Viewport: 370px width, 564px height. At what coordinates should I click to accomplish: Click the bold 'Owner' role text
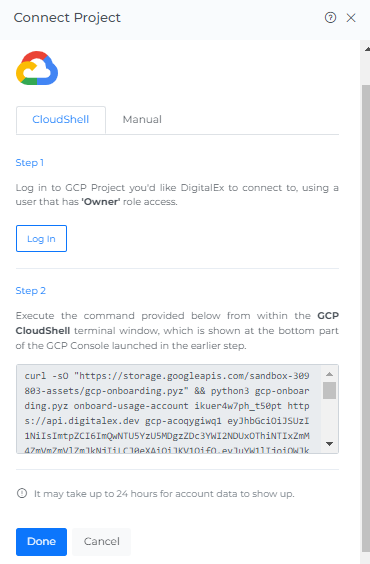(x=101, y=202)
